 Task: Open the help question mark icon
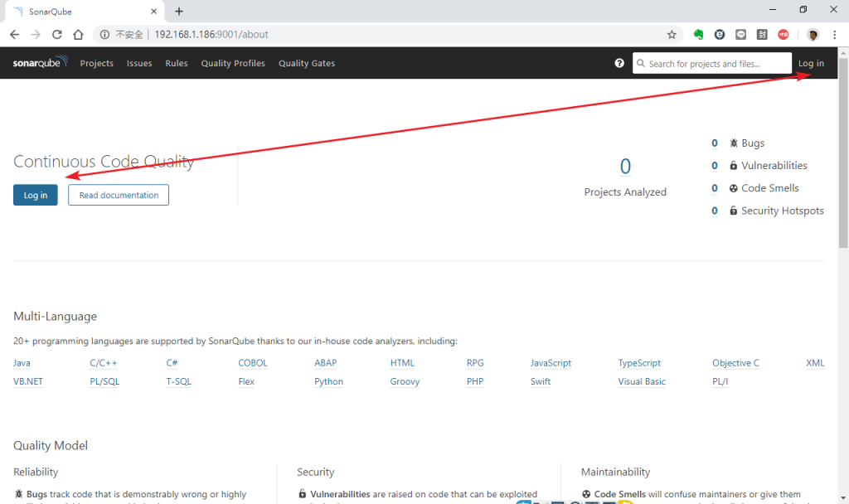tap(619, 63)
